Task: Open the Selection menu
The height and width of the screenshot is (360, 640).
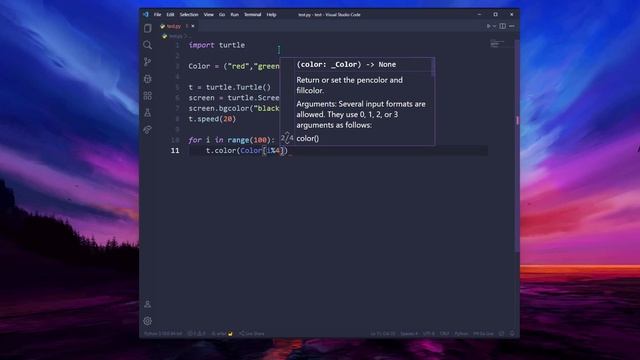Action: [189, 15]
